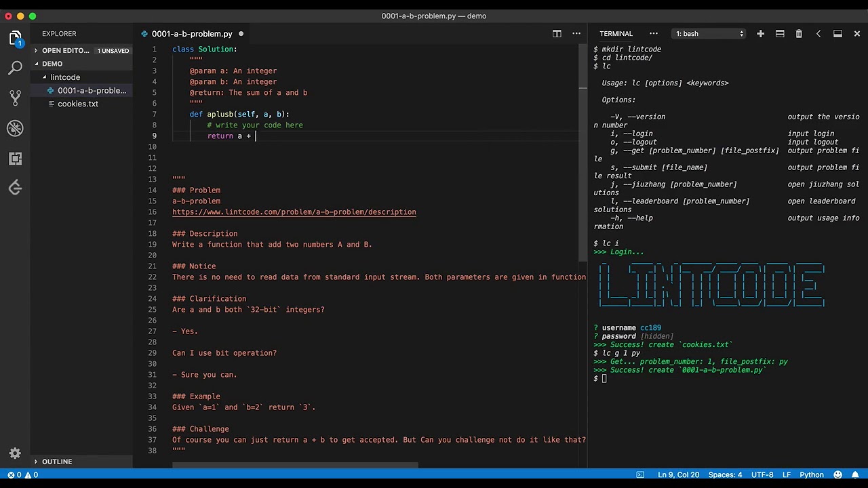Open the Debug view with bug icon
This screenshot has width=868, height=488.
tap(15, 128)
